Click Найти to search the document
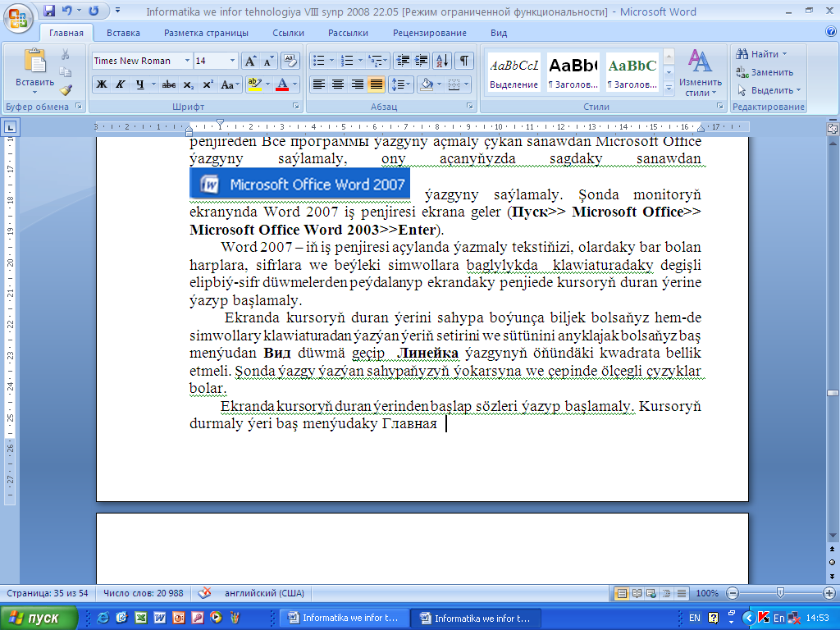 click(761, 54)
